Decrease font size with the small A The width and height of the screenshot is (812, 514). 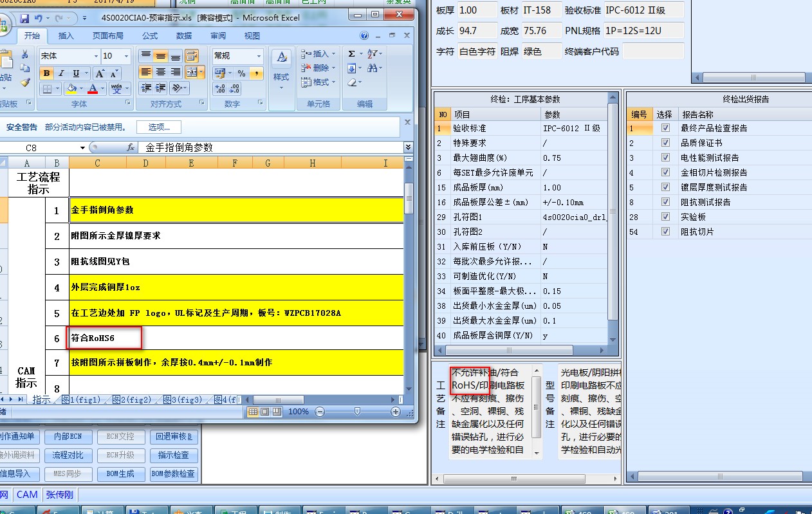point(115,73)
